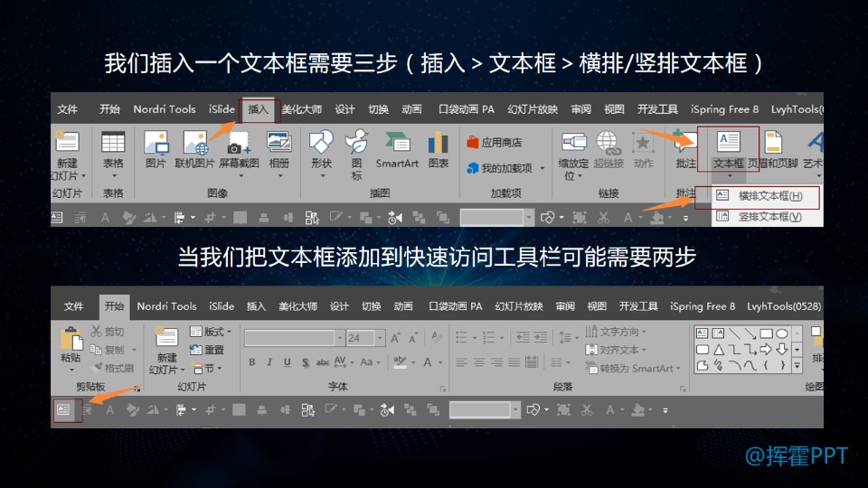Screen dimensions: 868x488
Task: Click the 重置 (Reset) button
Action: [208, 350]
